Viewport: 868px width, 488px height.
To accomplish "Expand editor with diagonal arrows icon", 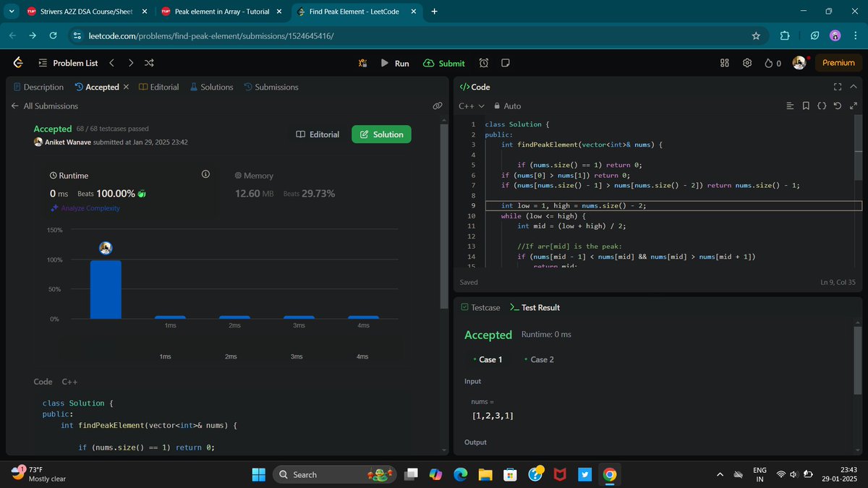I will coord(854,106).
